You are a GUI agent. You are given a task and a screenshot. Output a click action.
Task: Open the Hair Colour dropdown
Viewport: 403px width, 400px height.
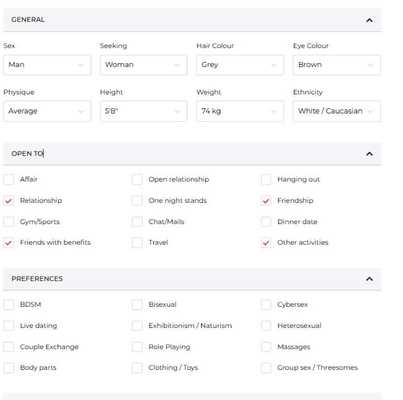pos(240,65)
